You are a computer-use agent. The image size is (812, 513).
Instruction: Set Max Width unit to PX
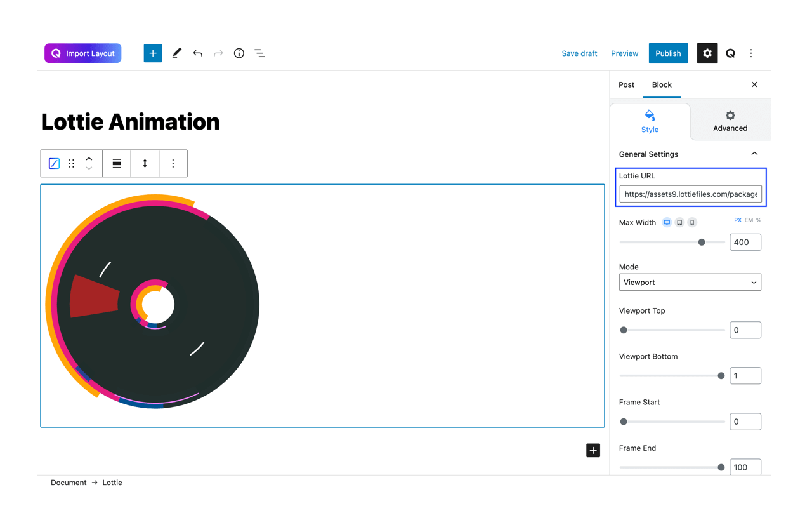pyautogui.click(x=738, y=220)
